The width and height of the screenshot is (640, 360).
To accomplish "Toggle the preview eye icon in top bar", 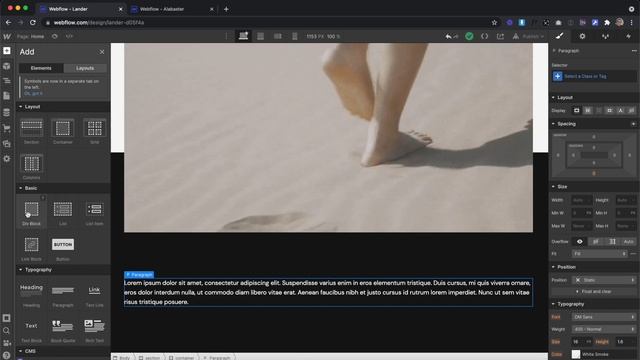I will click(55, 36).
